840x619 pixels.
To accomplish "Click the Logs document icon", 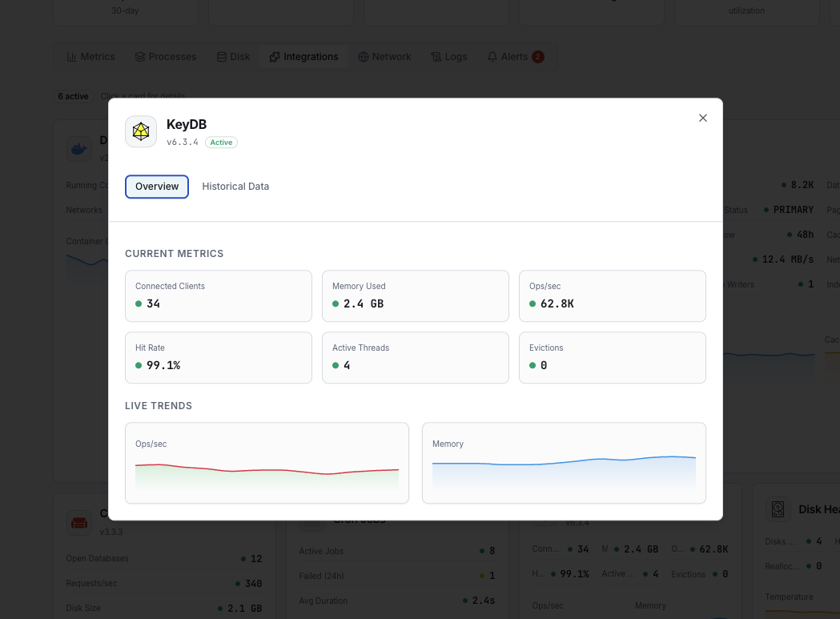I will (435, 56).
